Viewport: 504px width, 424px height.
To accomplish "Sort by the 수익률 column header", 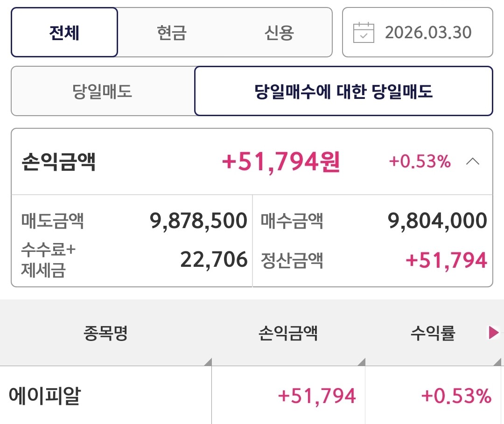I will coord(432,333).
